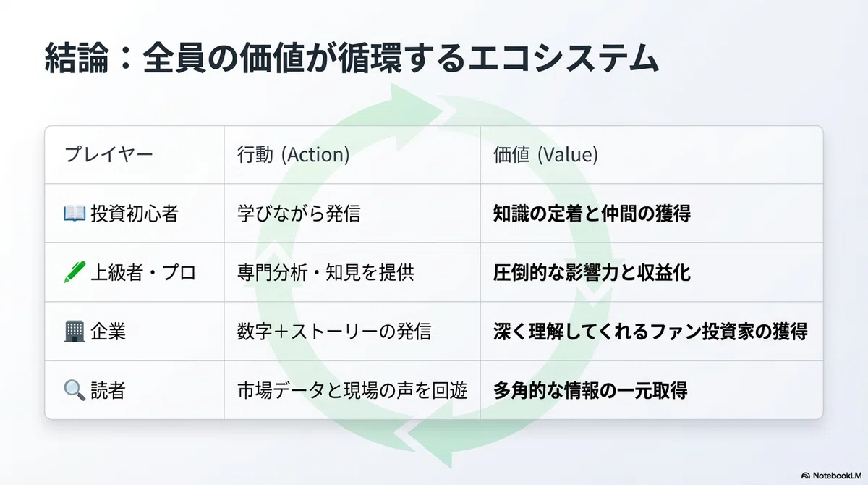868x485 pixels.
Task: Click the bold 多角的な情報の一元取得 text
Action: tap(590, 391)
